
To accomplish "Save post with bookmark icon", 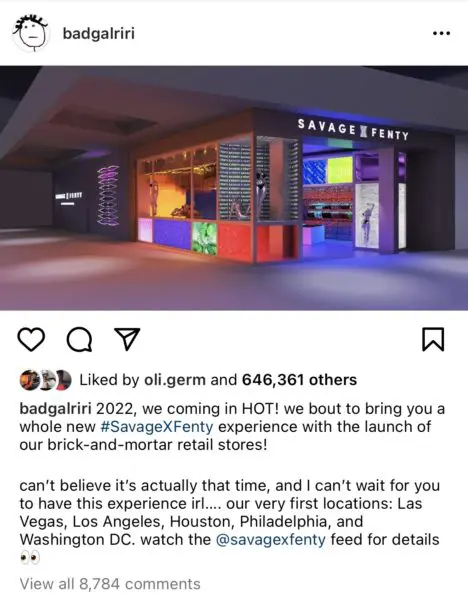I will coord(433,339).
